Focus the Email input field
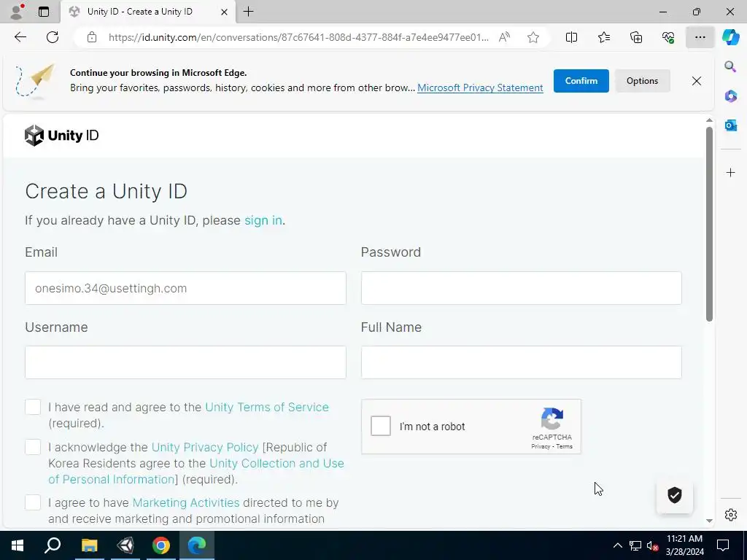The image size is (747, 560). pyautogui.click(x=185, y=288)
